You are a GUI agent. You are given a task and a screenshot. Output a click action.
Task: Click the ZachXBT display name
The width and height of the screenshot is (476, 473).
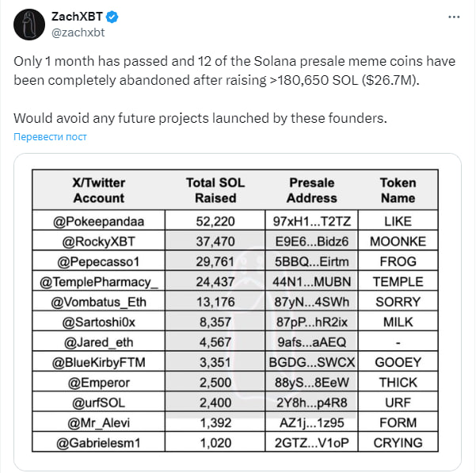click(x=77, y=17)
